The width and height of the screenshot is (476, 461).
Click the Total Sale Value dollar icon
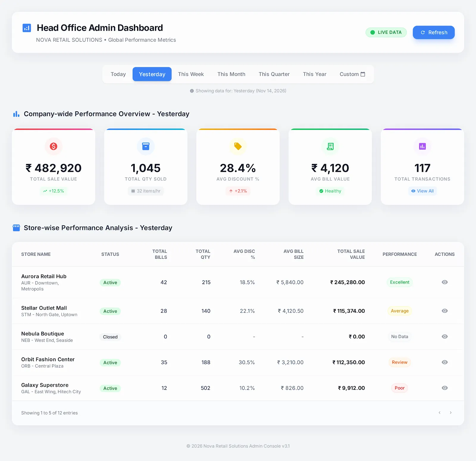point(53,146)
